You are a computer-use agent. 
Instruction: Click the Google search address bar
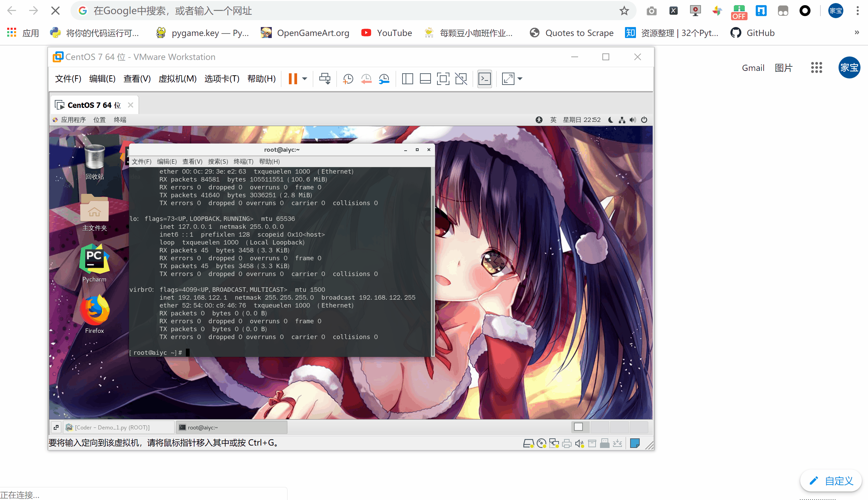(343, 11)
